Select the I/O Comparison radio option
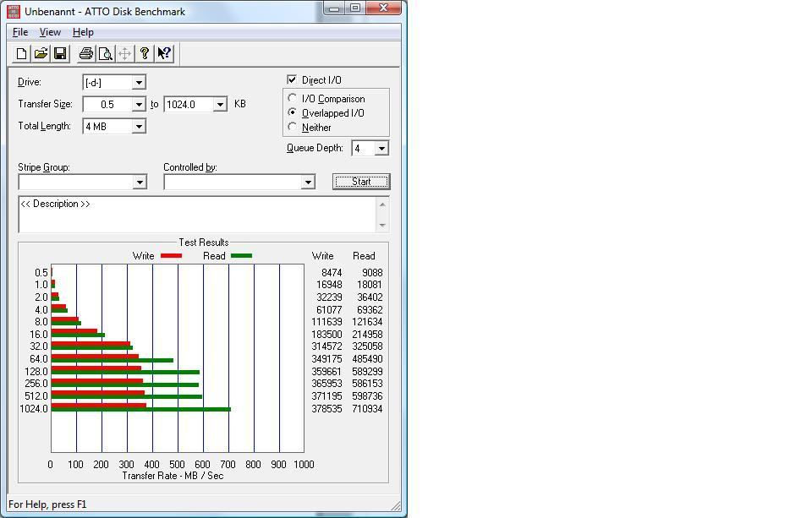812x518 pixels. pos(293,98)
